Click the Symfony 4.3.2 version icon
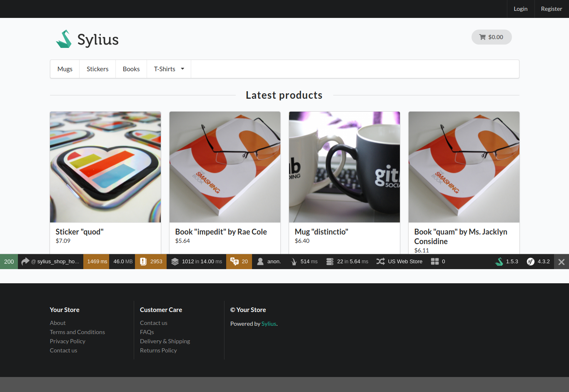Screen dimensions: 569x392 tap(530, 262)
